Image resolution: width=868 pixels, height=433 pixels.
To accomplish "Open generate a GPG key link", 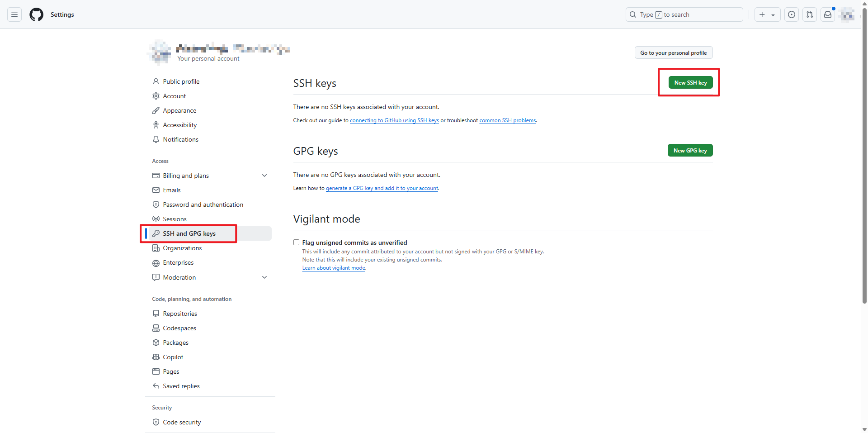I will 382,188.
